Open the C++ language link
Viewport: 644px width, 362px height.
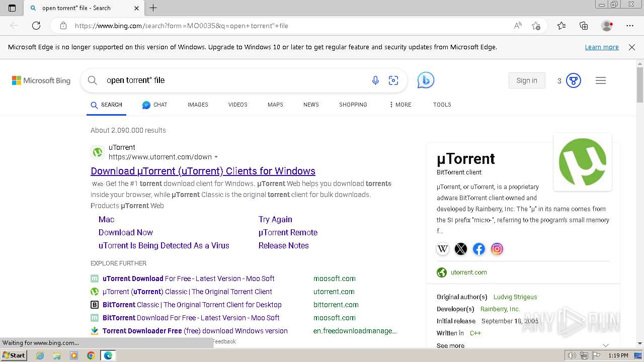point(475,333)
